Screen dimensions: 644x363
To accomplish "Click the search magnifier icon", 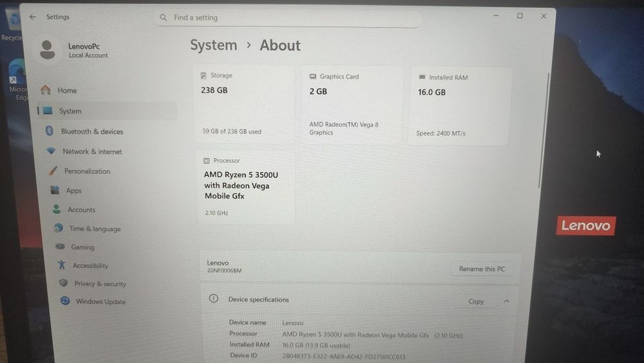I will pyautogui.click(x=163, y=17).
